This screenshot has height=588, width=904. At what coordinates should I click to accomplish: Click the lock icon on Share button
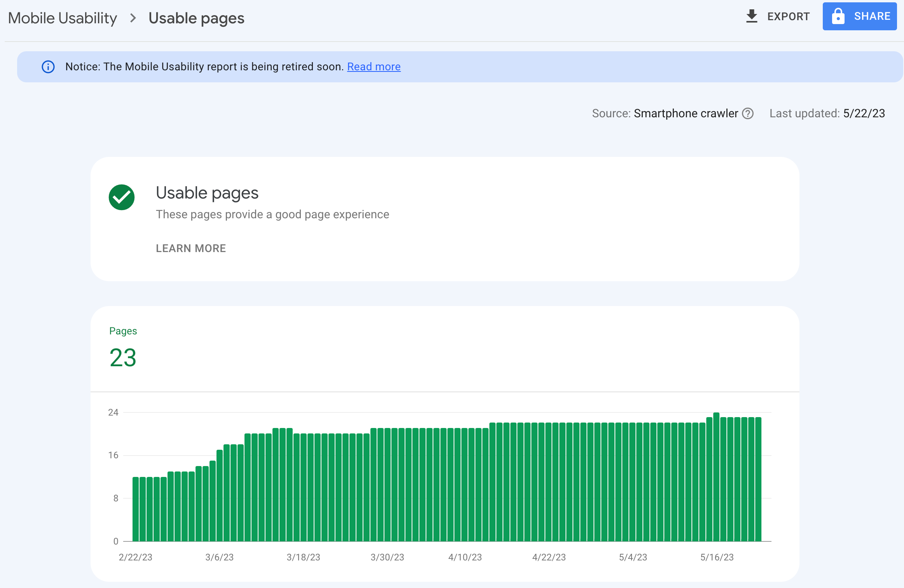click(x=838, y=16)
